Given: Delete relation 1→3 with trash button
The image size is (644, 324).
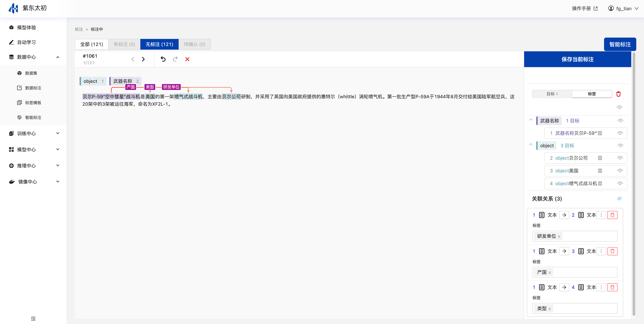Looking at the screenshot, I should click(x=612, y=251).
